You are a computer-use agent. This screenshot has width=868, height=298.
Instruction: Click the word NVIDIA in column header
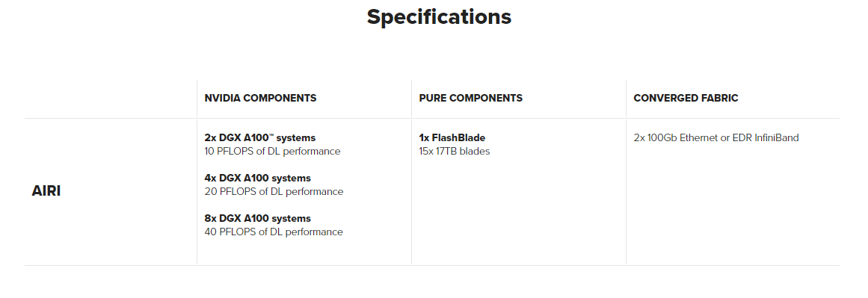coord(223,99)
